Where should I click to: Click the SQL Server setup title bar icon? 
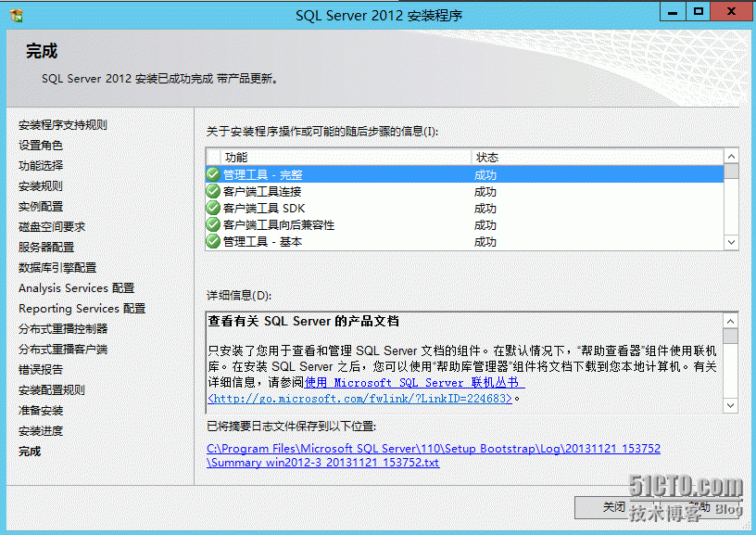coord(17,15)
